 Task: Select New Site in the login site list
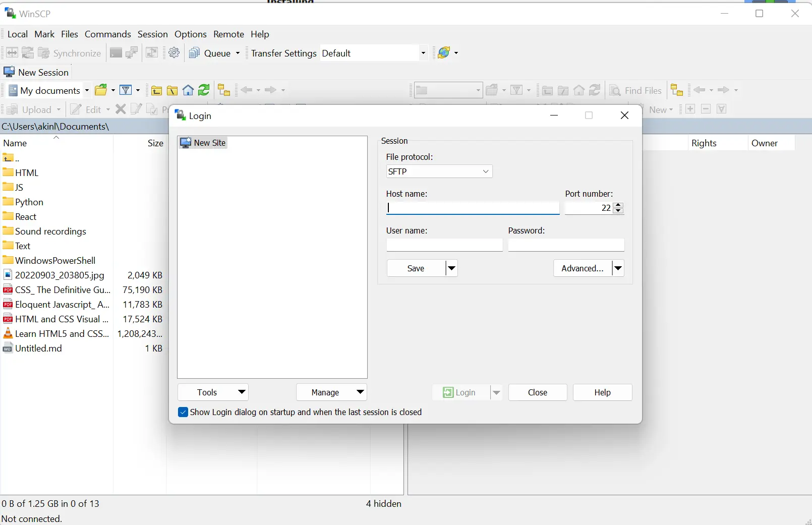[203, 143]
